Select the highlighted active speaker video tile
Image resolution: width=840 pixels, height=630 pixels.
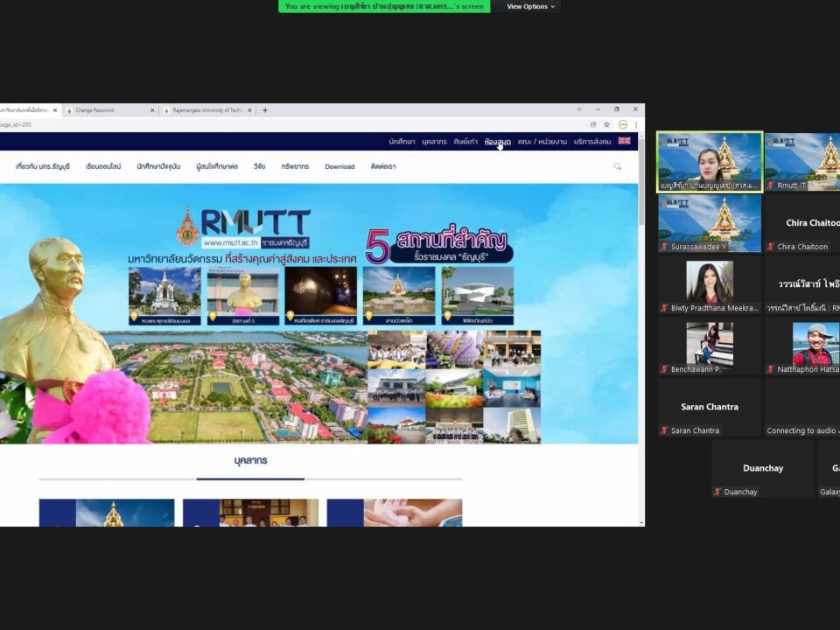pos(710,163)
